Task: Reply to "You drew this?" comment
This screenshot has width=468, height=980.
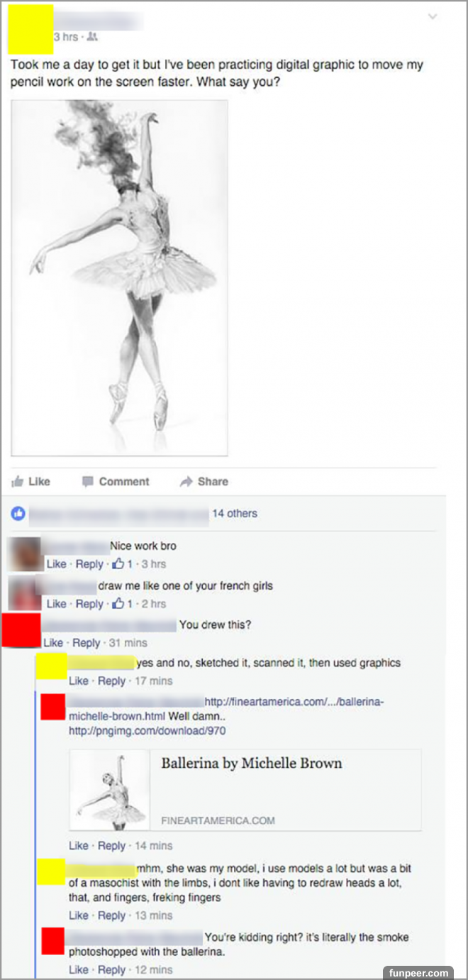Action: [87, 643]
